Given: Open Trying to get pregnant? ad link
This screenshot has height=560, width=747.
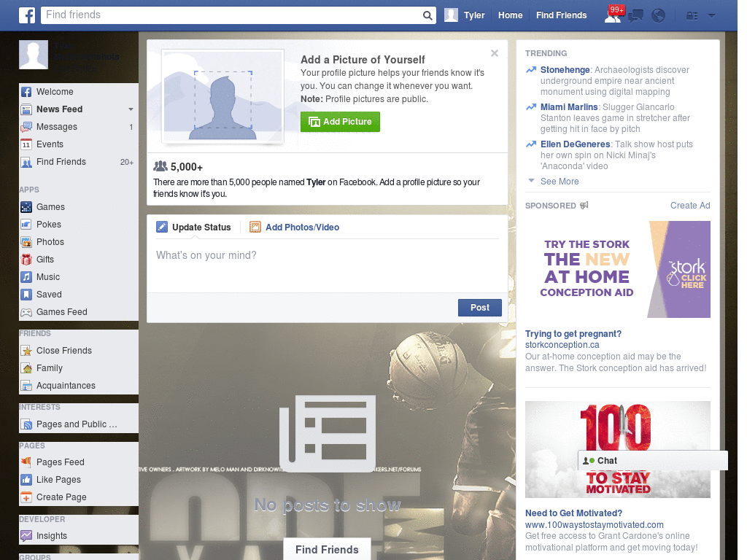Looking at the screenshot, I should pos(573,334).
